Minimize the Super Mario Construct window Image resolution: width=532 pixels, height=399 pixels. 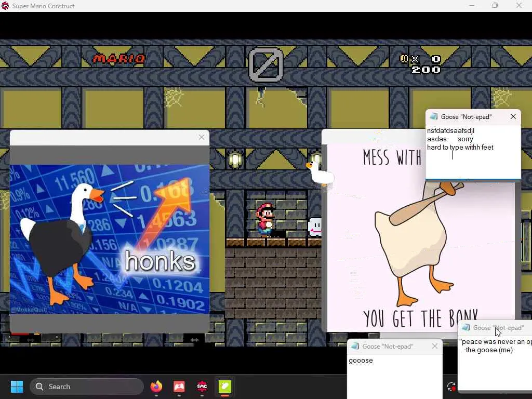coord(472,5)
